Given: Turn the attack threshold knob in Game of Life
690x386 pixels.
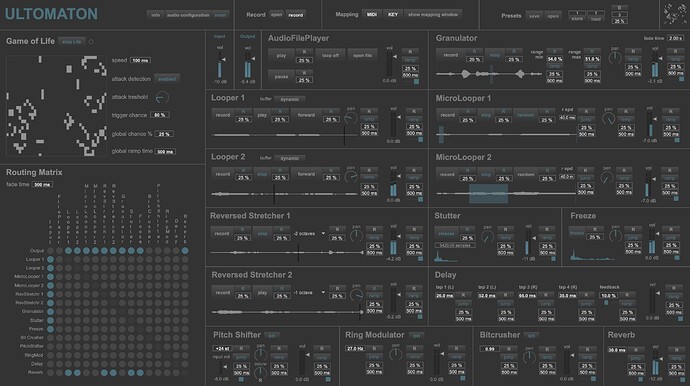Looking at the screenshot, I should [x=162, y=97].
